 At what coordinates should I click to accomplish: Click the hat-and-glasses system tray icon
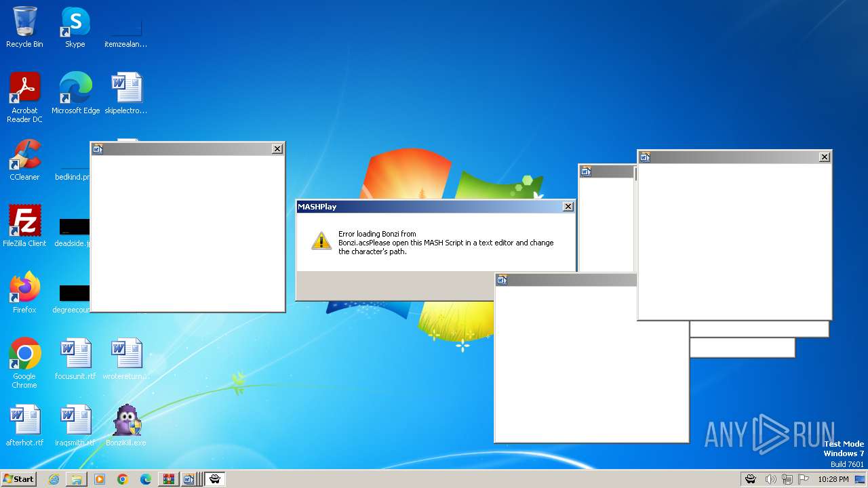point(751,479)
